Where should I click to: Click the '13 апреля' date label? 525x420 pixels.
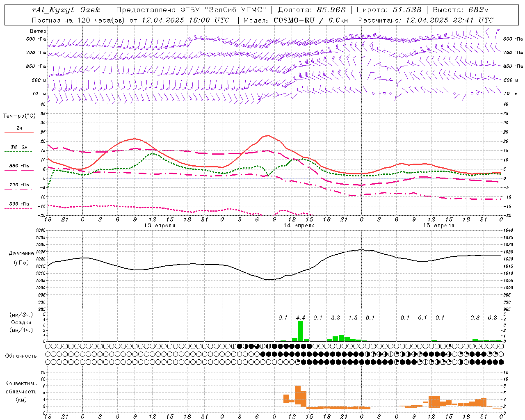point(160,226)
